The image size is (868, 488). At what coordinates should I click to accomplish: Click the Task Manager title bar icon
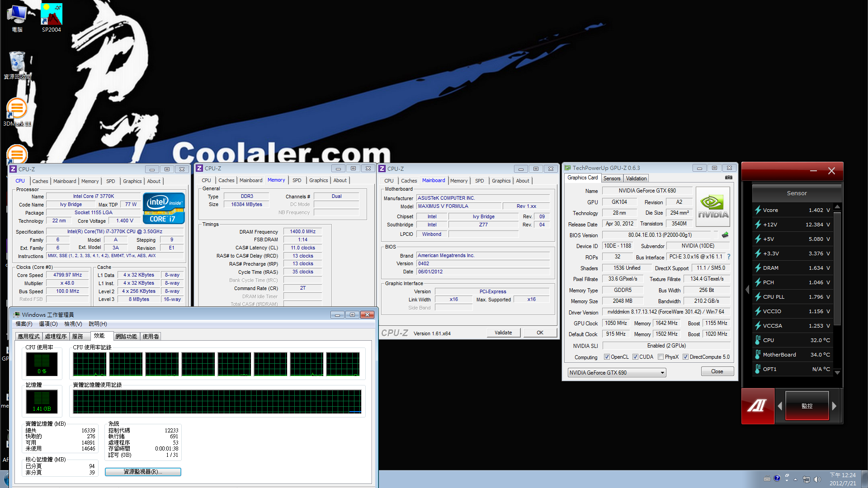[x=17, y=314]
